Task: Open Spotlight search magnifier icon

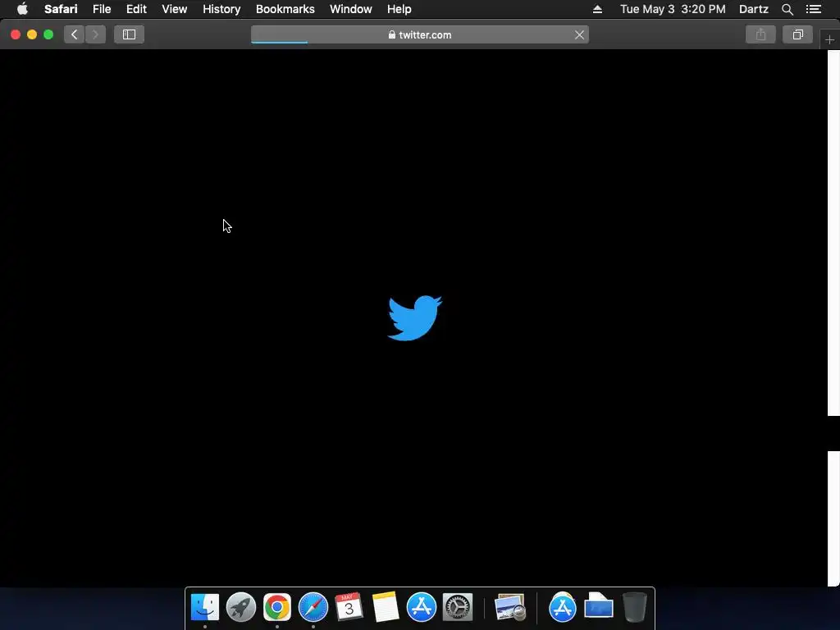Action: pyautogui.click(x=787, y=9)
